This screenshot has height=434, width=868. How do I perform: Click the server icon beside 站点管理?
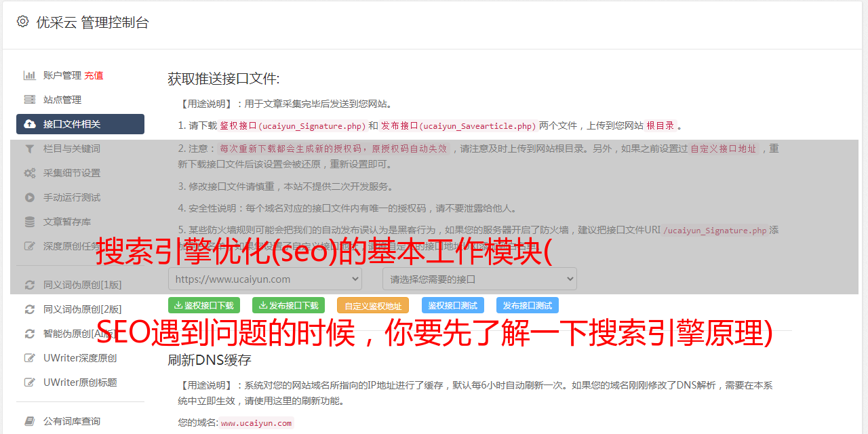click(x=30, y=100)
